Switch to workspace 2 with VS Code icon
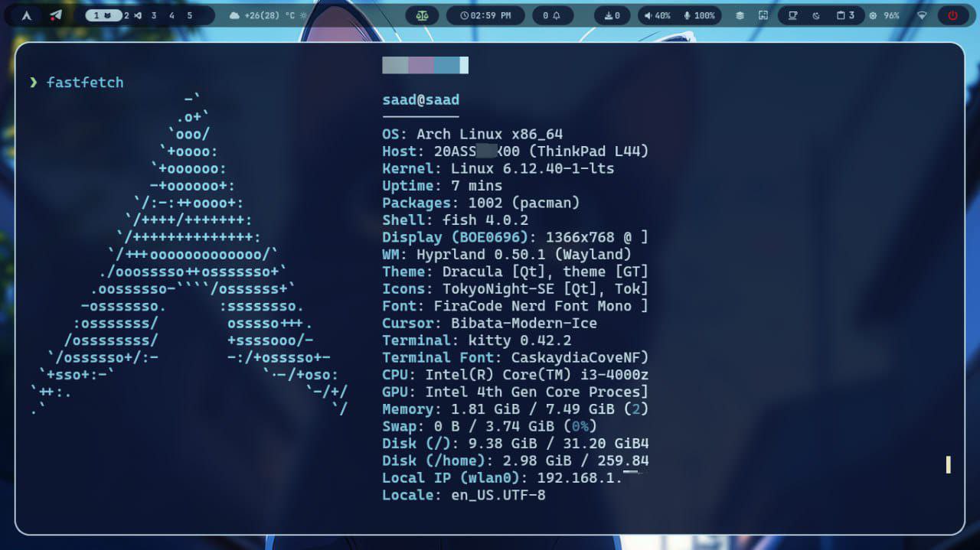 pyautogui.click(x=132, y=15)
